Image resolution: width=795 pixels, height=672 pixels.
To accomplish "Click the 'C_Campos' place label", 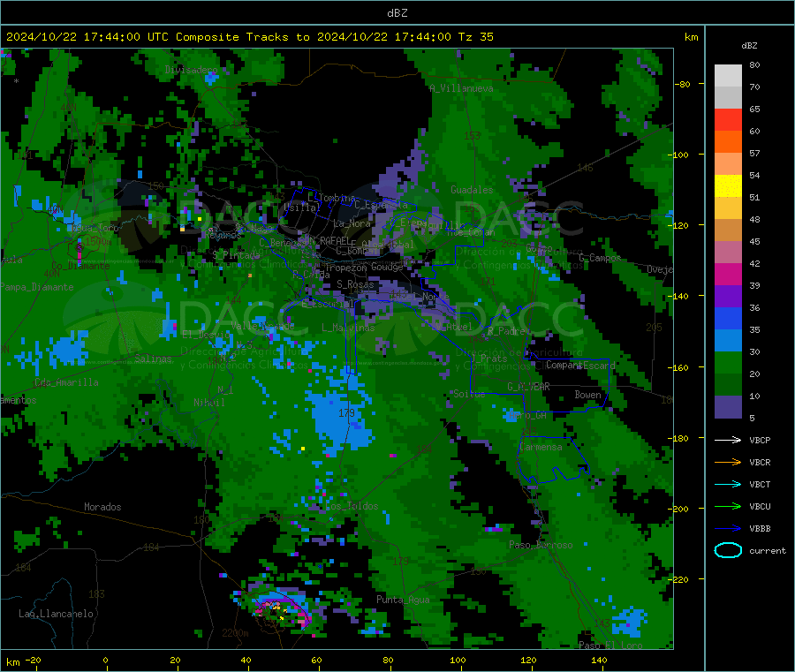I will (600, 258).
